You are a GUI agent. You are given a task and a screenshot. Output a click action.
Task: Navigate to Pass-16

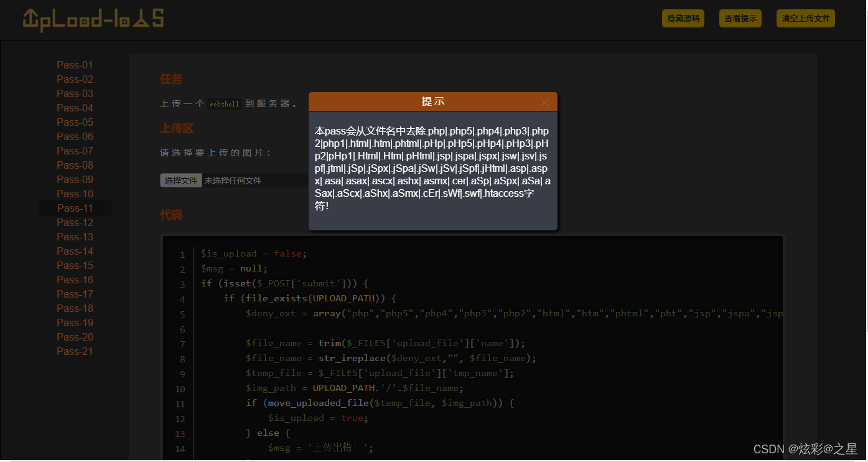pos(75,280)
